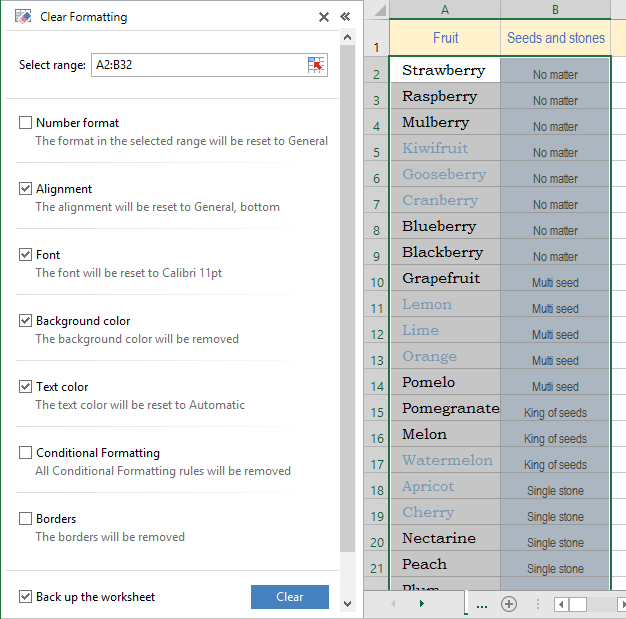This screenshot has width=626, height=619.
Task: Click the pane scrollbar up arrow
Action: tap(347, 38)
